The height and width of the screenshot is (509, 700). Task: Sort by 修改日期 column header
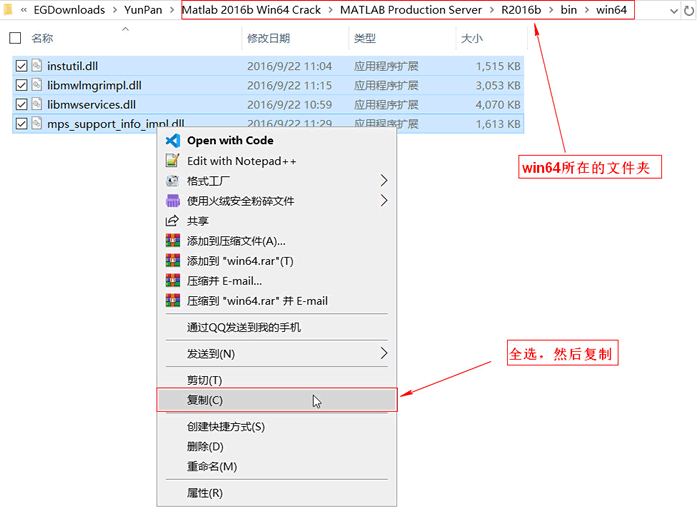(269, 38)
